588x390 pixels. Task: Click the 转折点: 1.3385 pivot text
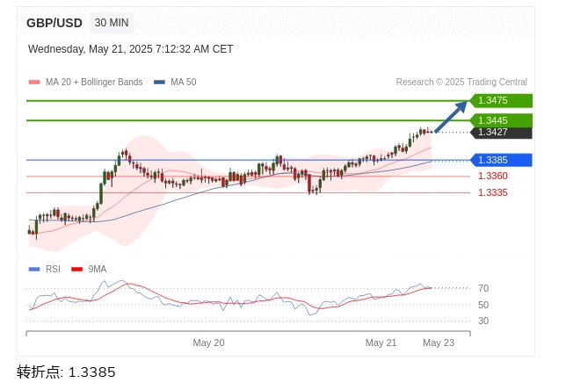point(66,372)
